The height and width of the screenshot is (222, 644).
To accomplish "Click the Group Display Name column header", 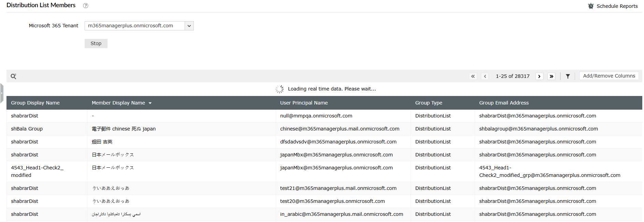I will [x=35, y=103].
